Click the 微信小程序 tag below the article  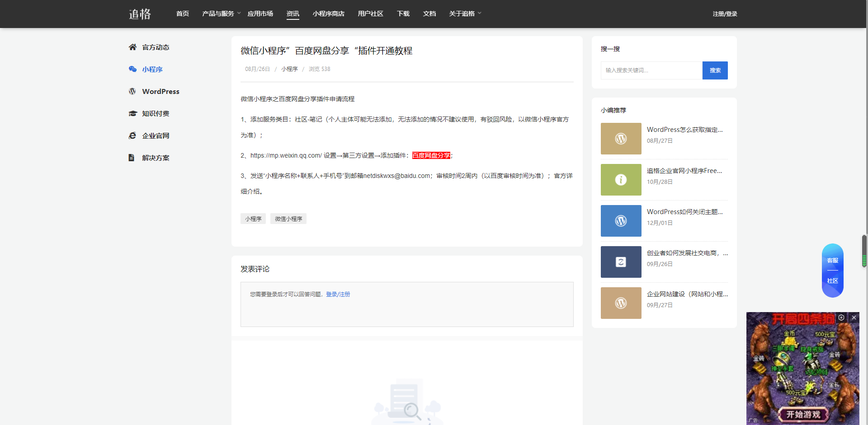(x=288, y=219)
